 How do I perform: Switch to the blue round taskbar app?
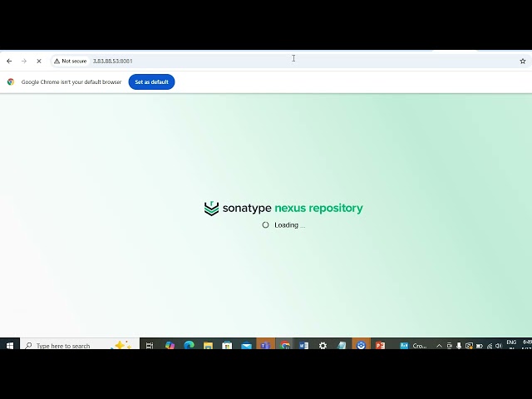361,345
